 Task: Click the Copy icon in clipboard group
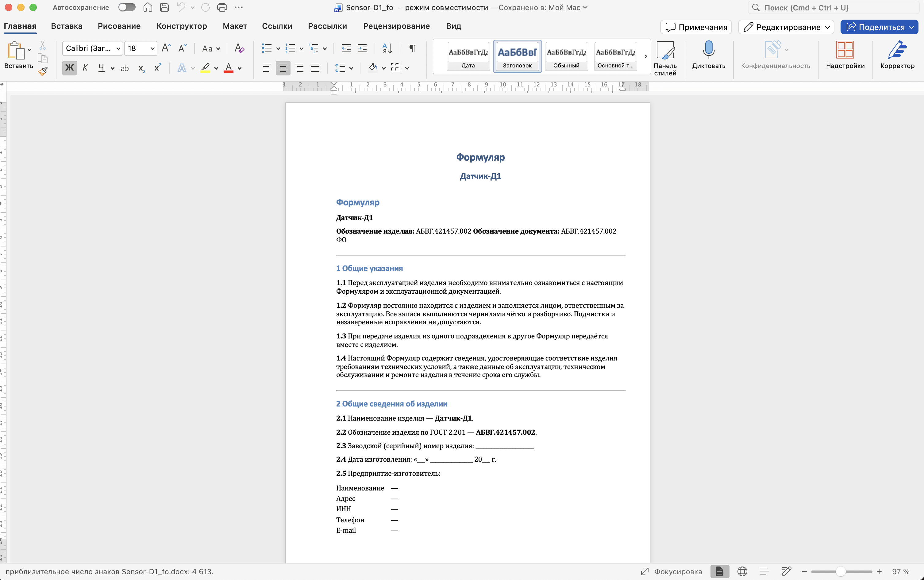[x=43, y=58]
